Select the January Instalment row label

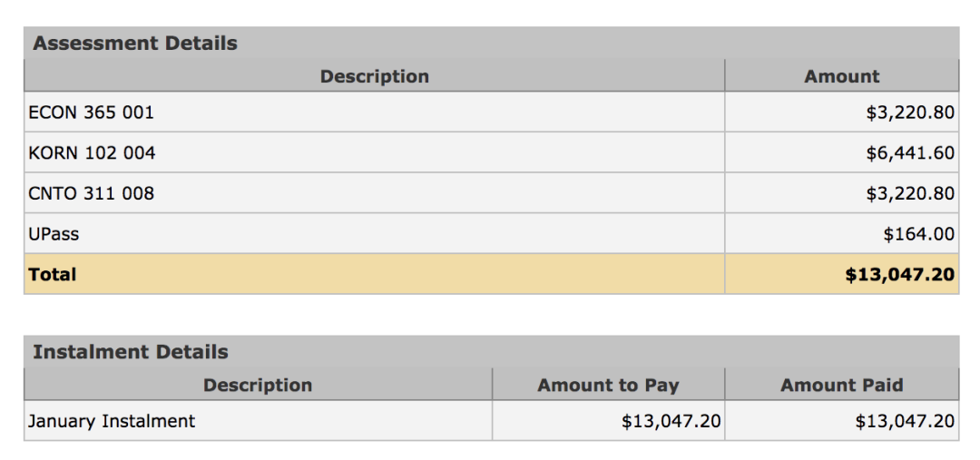(x=112, y=421)
